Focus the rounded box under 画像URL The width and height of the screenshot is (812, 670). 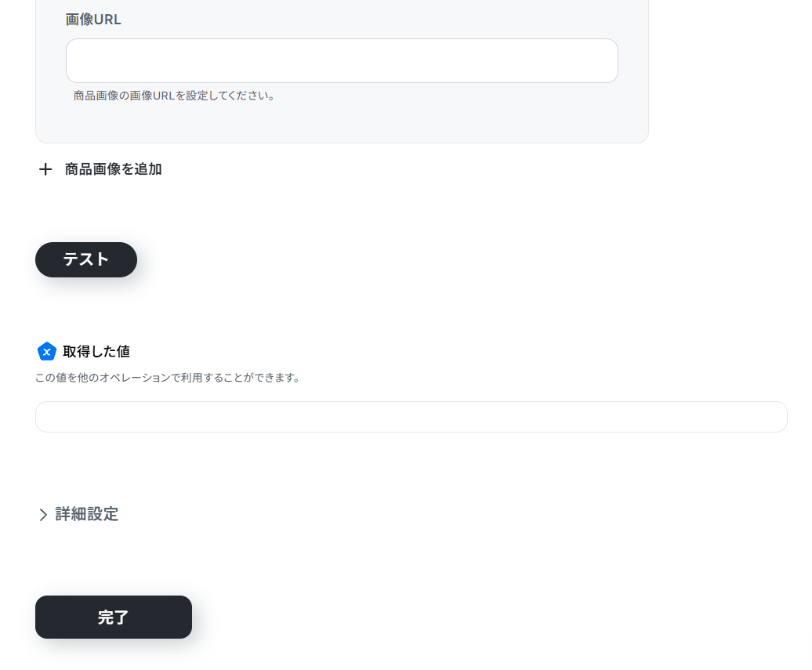342,60
